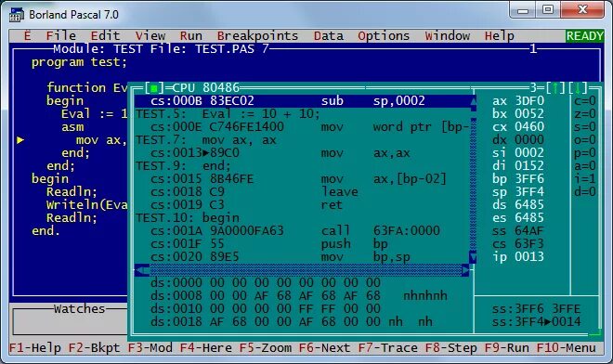Click source line TEST.5: Eval := 10 + 10

pos(228,114)
